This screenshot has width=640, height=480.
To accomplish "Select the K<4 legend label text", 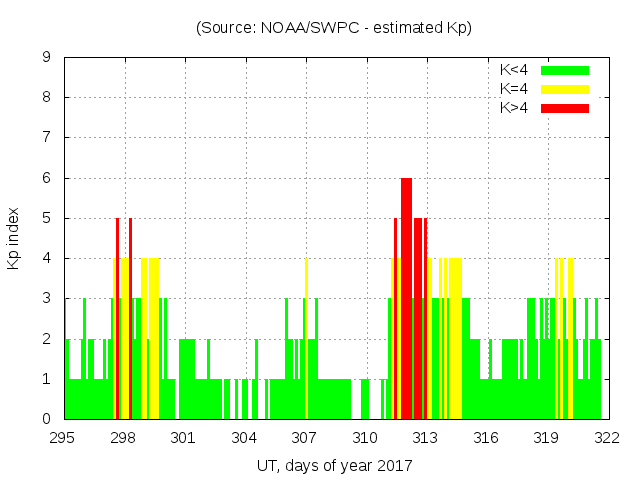I will pos(516,70).
